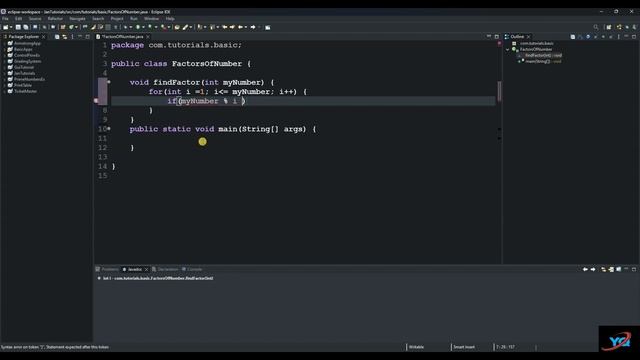Click the Debug toolbar icon
Viewport: 640px width, 360px height.
coord(125,27)
